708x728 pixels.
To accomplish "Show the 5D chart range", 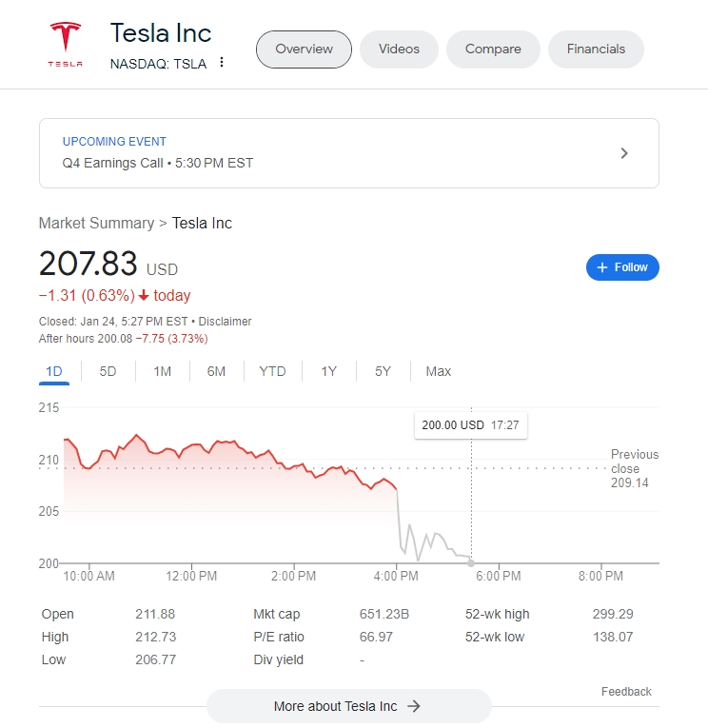I will click(x=108, y=371).
